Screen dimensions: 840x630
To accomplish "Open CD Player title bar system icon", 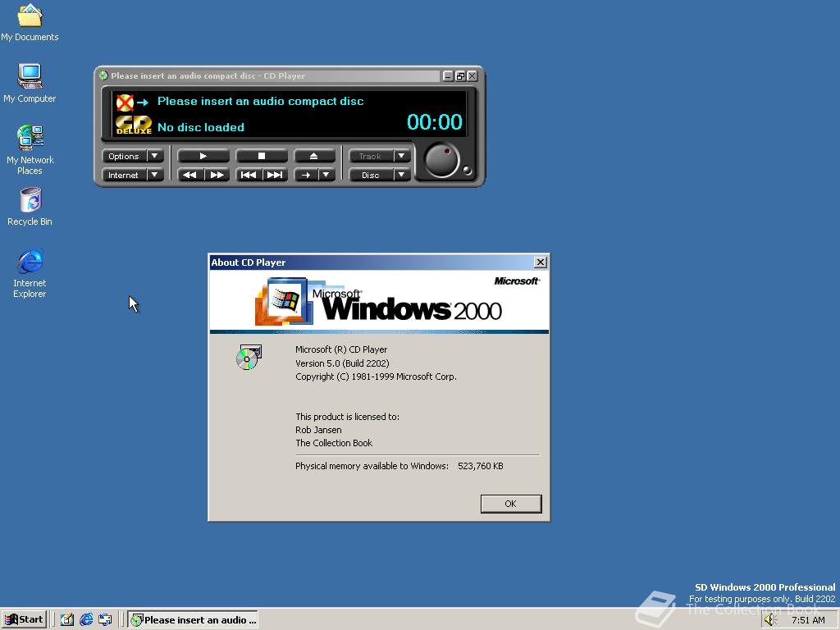I will tap(104, 76).
